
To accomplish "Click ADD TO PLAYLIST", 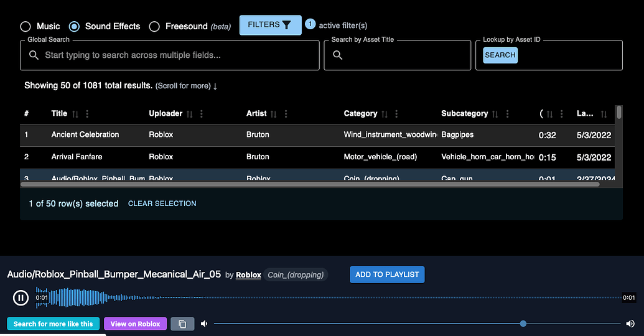I will coord(387,274).
